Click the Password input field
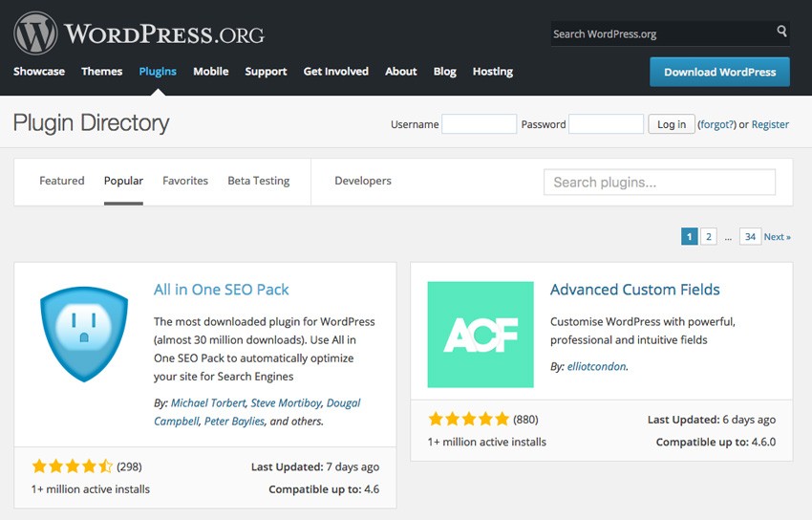Screen dimensions: 812x520 [x=606, y=123]
